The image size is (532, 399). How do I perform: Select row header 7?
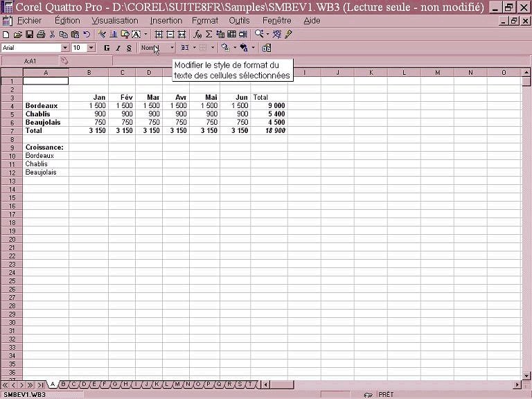coord(12,131)
